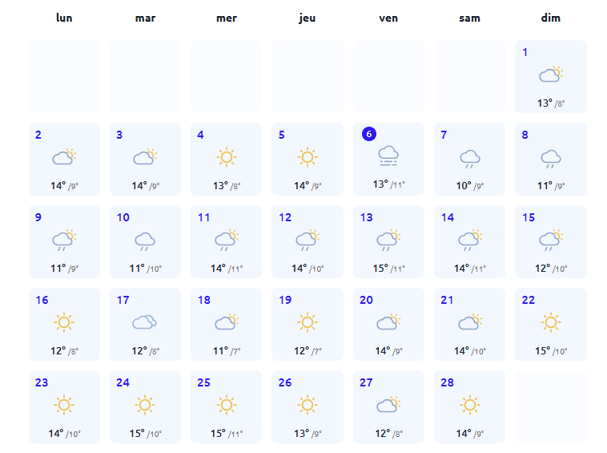This screenshot has height=453, width=607.
Task: Click the partly cloudy icon on day 20
Action: pos(389,322)
